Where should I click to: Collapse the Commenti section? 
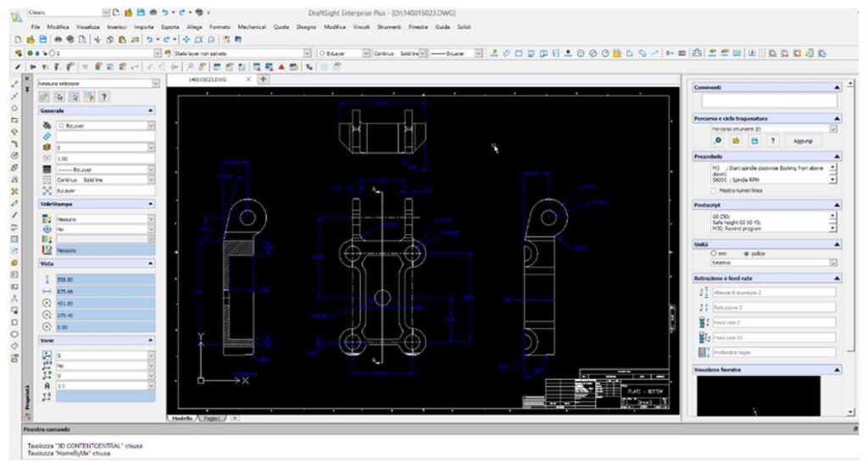pos(837,87)
